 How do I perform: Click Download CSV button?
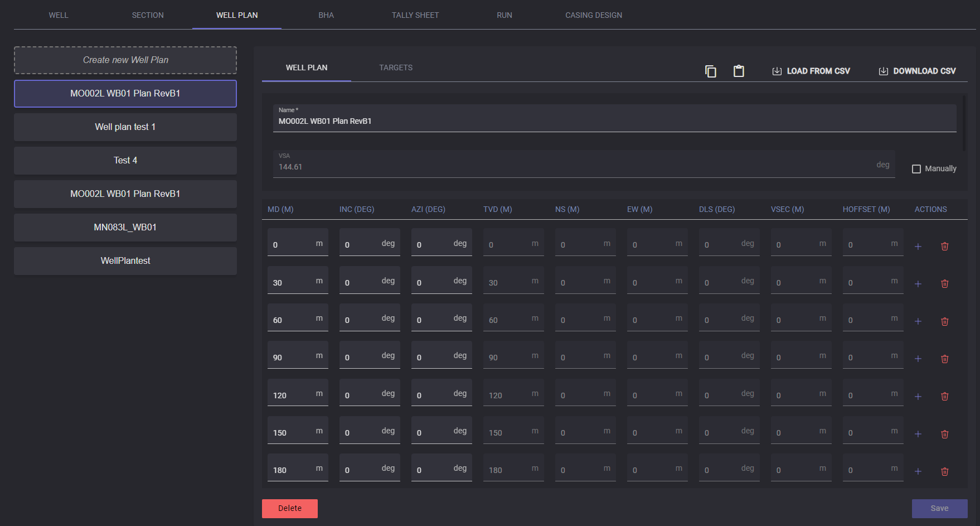917,71
